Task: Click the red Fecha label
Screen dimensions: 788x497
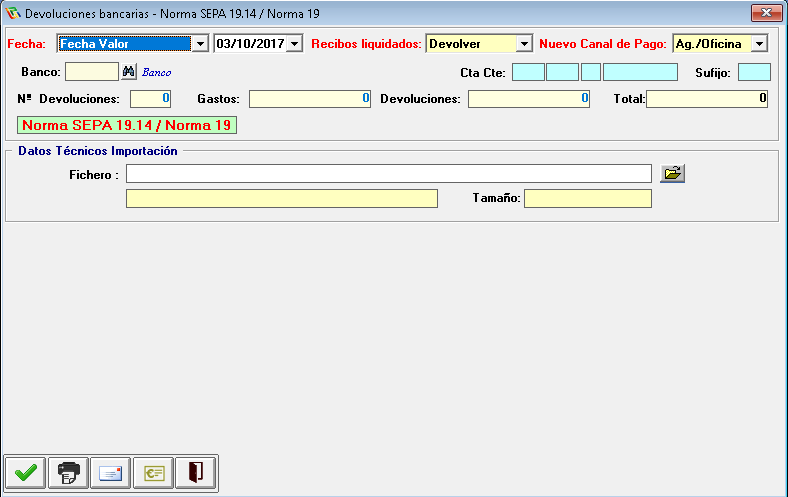Action: 26,44
